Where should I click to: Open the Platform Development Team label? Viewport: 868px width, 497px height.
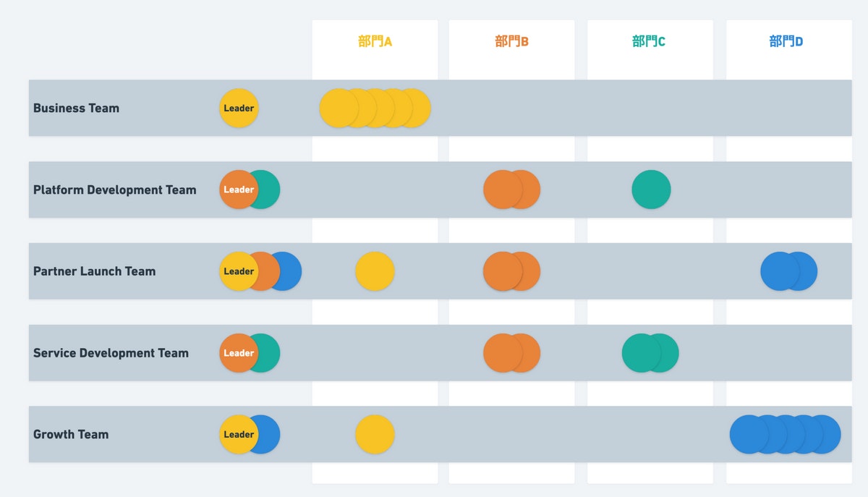point(114,190)
